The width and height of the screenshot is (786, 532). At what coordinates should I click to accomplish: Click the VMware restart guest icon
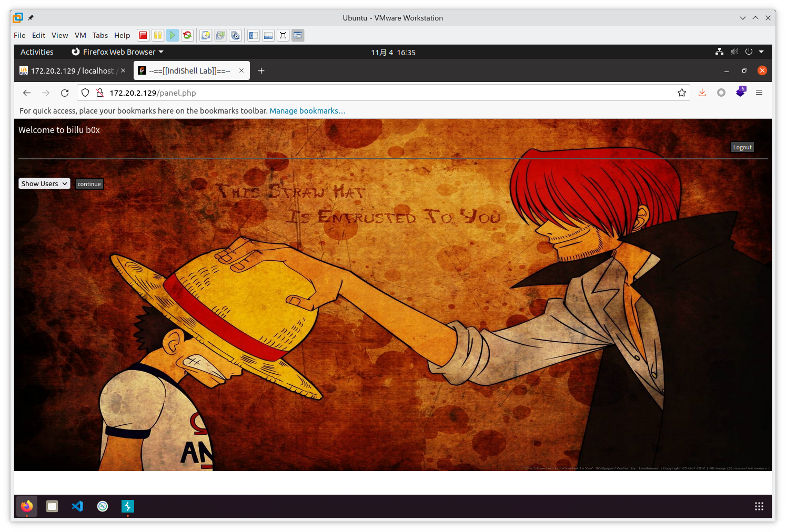[x=187, y=35]
